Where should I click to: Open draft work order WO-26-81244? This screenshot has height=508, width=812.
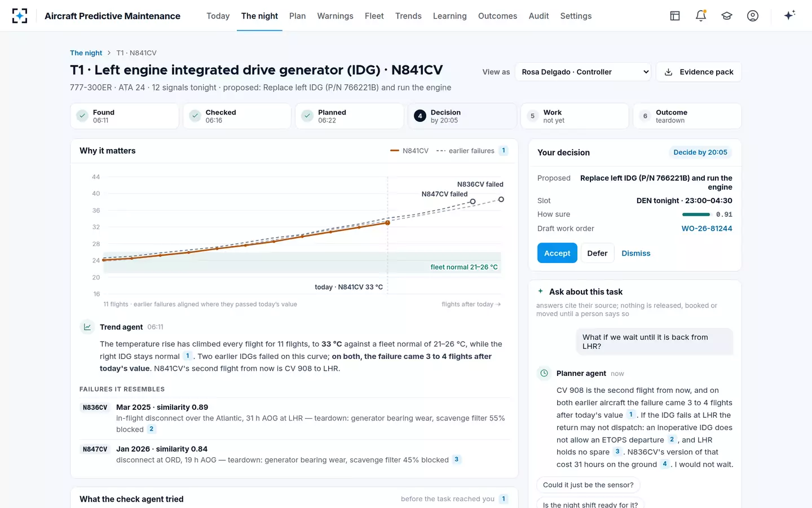tap(707, 229)
